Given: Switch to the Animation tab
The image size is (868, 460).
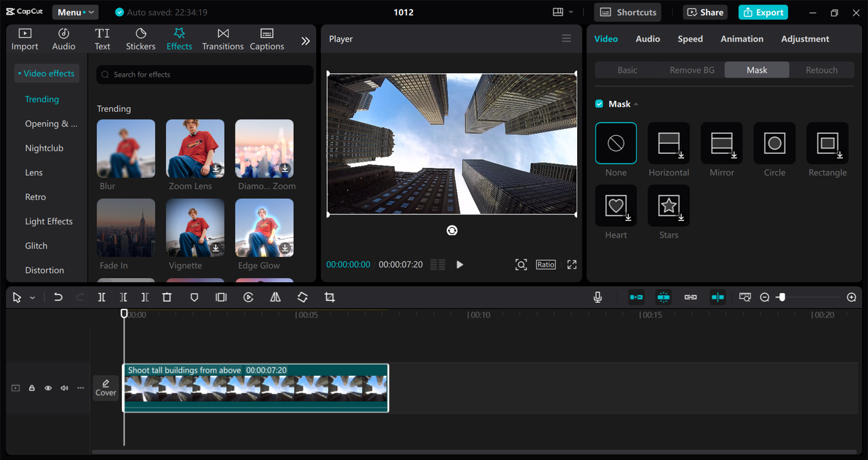Looking at the screenshot, I should [742, 39].
